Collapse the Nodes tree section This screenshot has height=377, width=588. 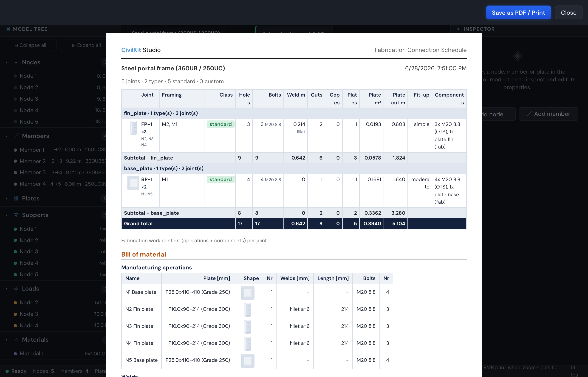(7, 63)
